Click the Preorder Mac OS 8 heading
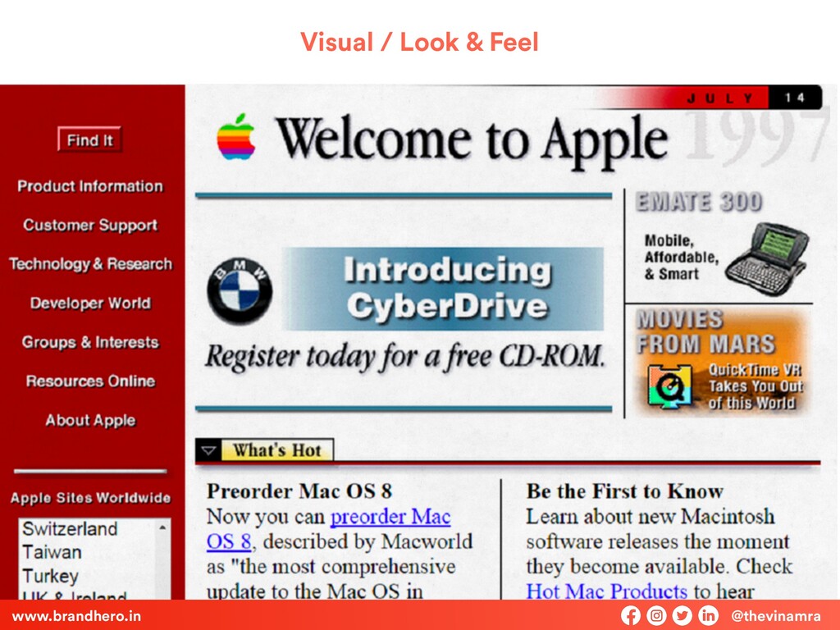Viewport: 840px width, 630px height. 299,491
